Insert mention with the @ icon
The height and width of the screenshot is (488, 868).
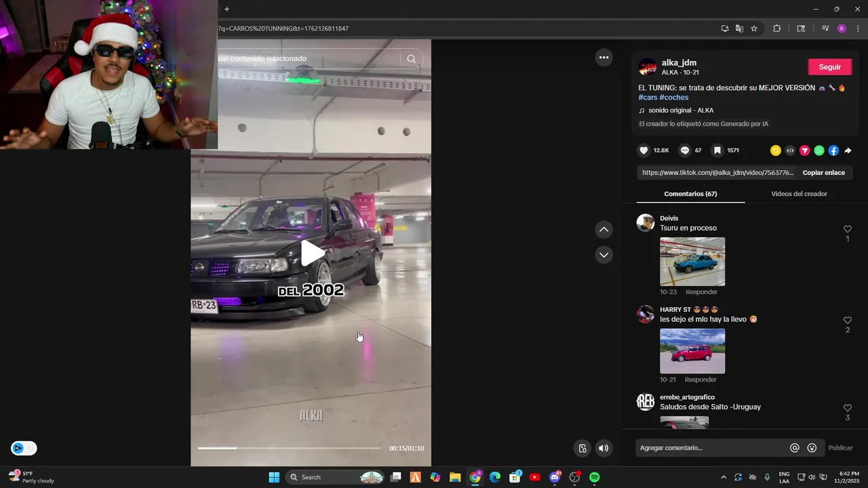coord(795,448)
